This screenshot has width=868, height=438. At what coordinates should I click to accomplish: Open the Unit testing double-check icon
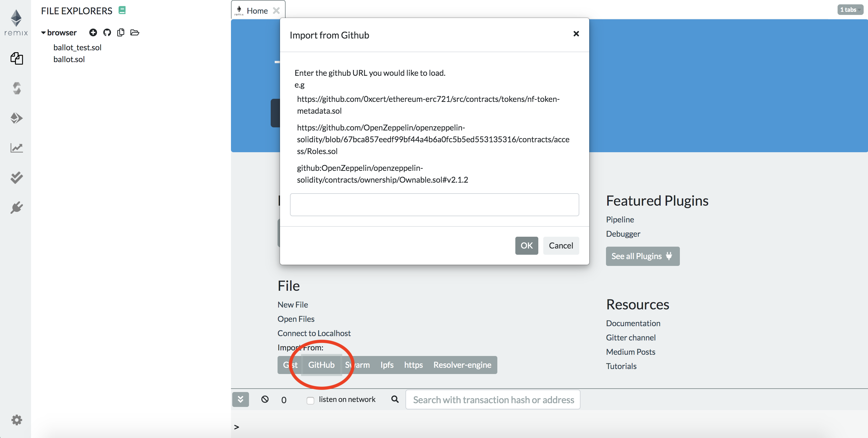[16, 177]
